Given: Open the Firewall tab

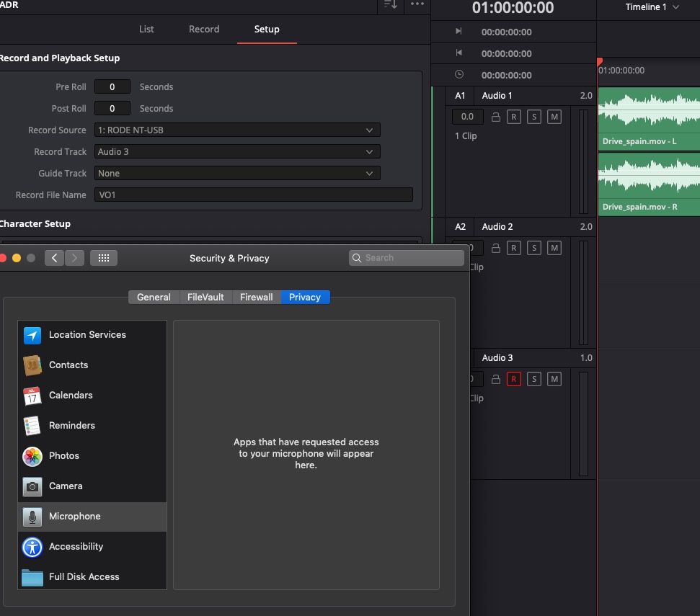Looking at the screenshot, I should click(256, 297).
